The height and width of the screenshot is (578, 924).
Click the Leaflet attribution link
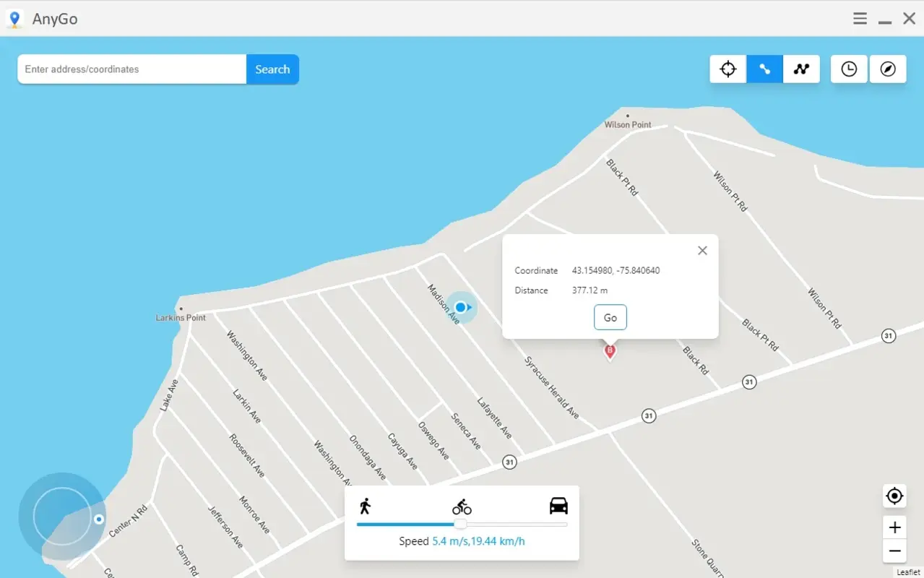(x=910, y=571)
